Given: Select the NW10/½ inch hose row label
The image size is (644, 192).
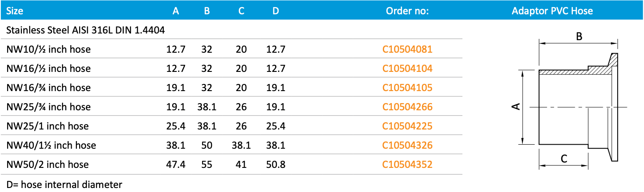Looking at the screenshot, I should (x=48, y=49).
